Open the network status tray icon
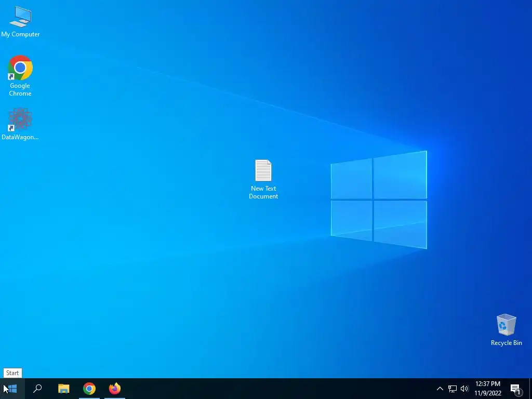The image size is (532, 399). point(453,389)
